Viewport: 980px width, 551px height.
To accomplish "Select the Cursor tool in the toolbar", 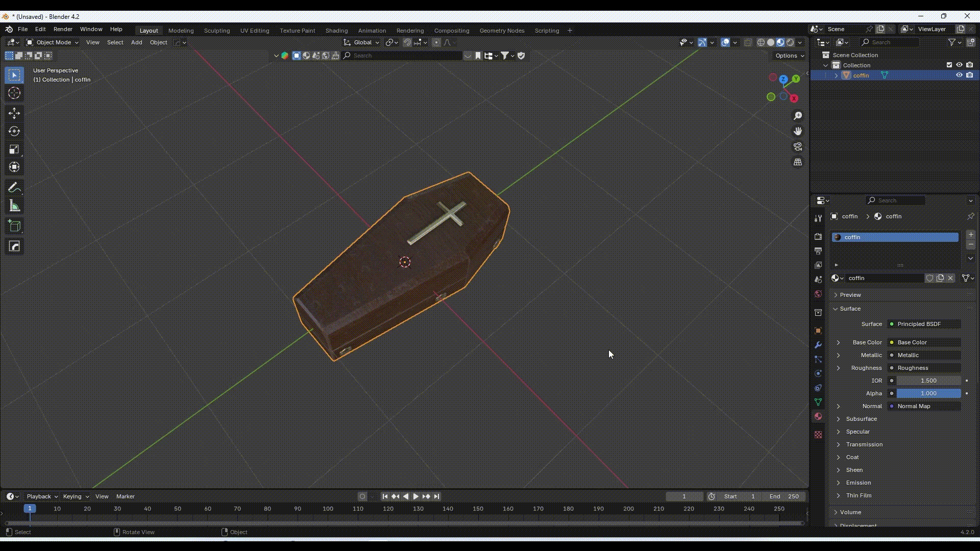I will (14, 93).
